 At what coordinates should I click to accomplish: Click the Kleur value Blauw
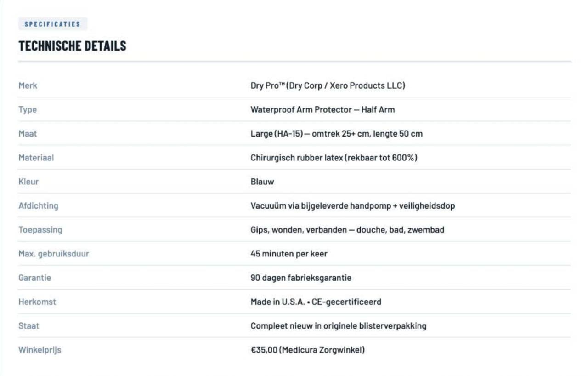pos(262,182)
